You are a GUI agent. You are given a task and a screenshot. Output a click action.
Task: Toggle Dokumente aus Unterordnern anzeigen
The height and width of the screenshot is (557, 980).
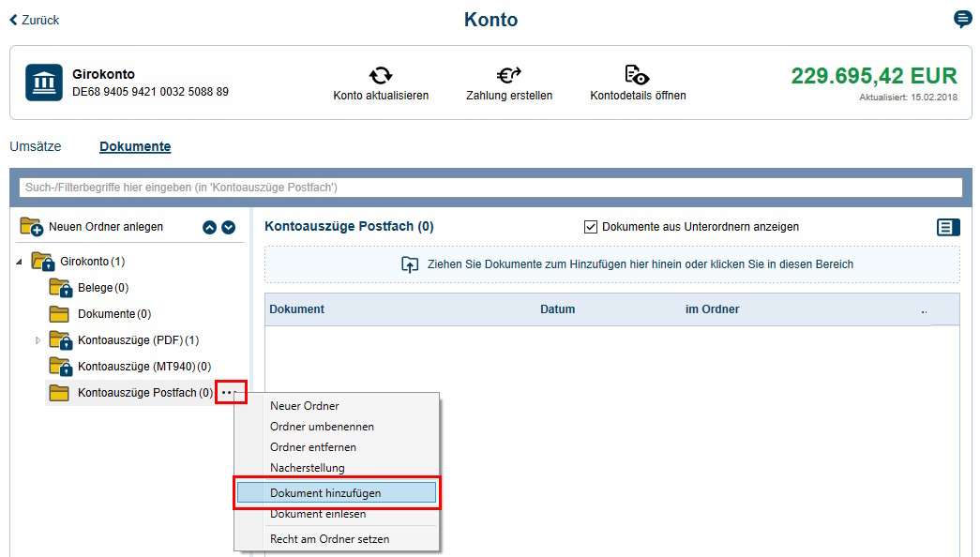tap(591, 227)
